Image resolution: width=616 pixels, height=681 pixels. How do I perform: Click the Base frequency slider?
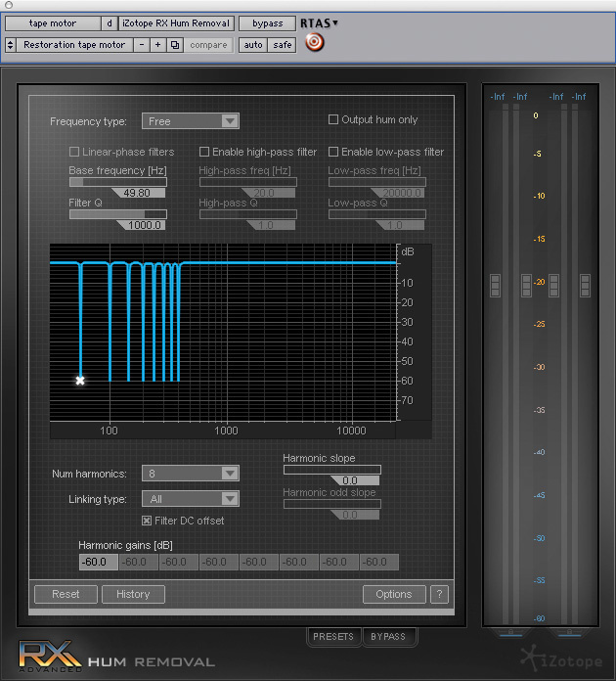118,182
